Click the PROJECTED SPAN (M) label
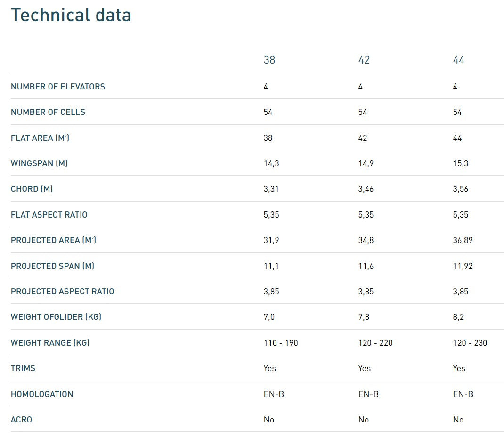Screen dimensions: 504x438 pyautogui.click(x=52, y=266)
